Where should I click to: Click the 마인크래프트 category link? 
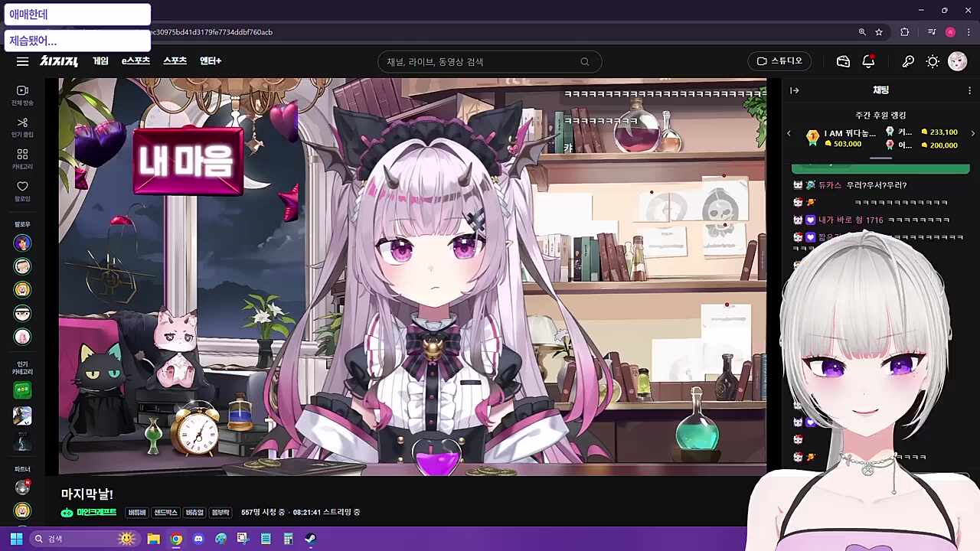(x=96, y=512)
